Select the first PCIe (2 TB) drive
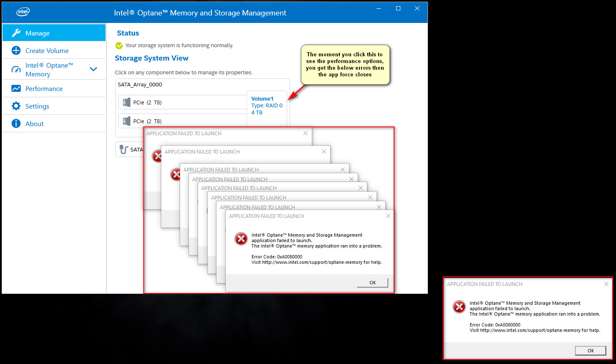Image resolution: width=616 pixels, height=364 pixels. (x=183, y=102)
